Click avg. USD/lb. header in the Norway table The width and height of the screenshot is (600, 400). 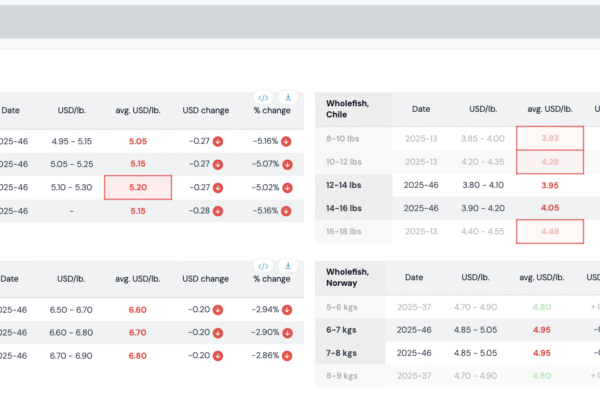(542, 278)
